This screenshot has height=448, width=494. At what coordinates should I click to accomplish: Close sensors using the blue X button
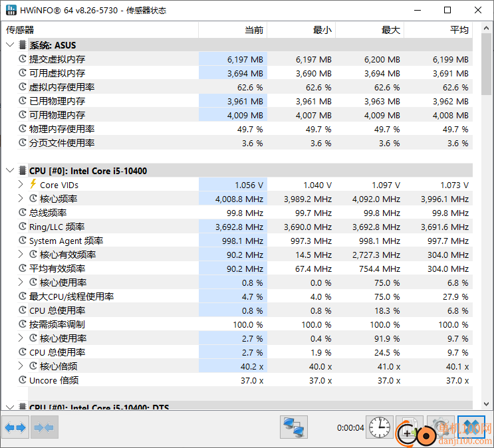tap(471, 427)
